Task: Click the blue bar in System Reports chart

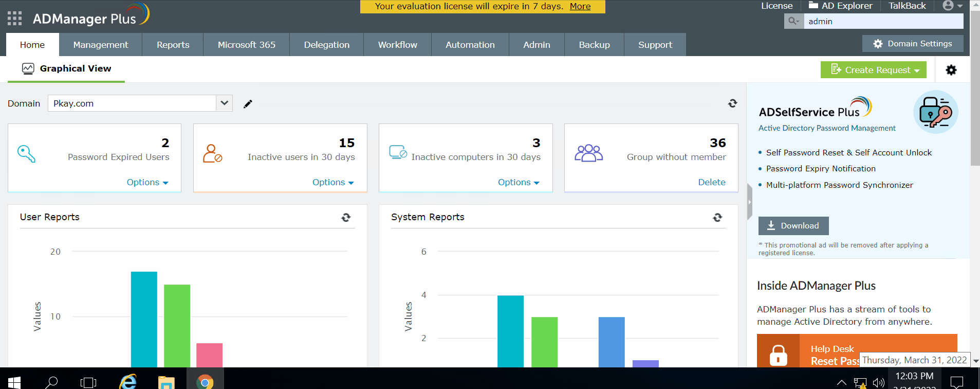Action: [x=612, y=342]
